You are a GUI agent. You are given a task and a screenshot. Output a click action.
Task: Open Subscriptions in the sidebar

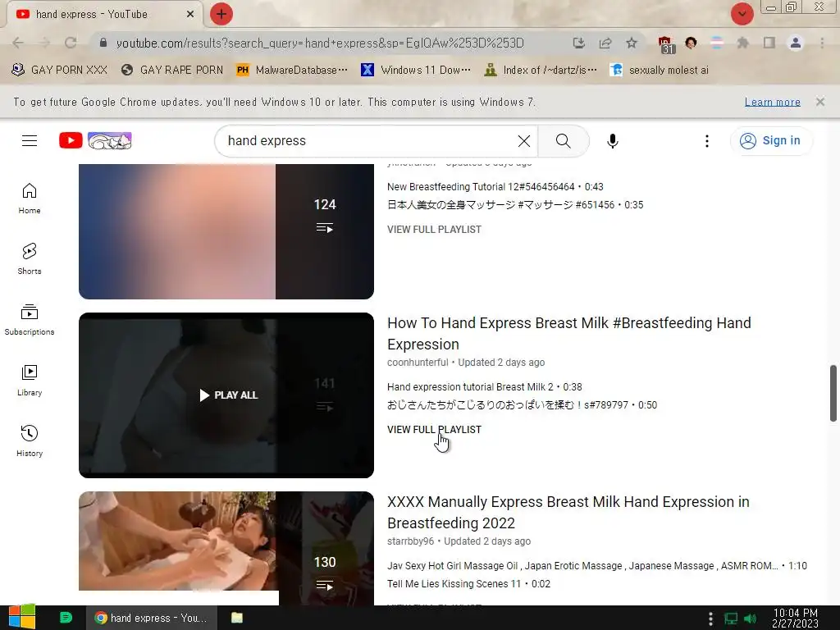click(30, 320)
